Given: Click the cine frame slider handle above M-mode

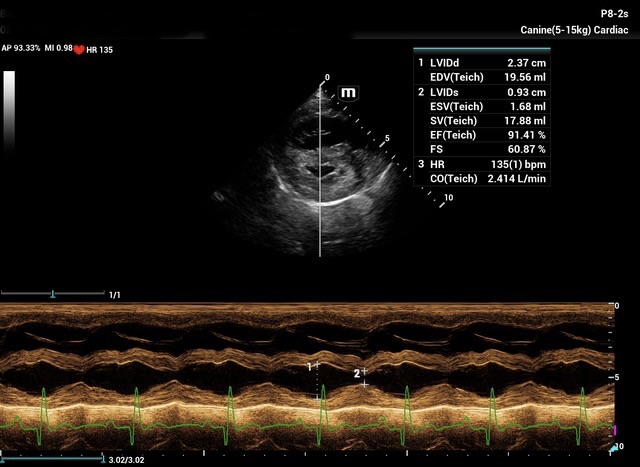Looking at the screenshot, I should click(x=52, y=294).
